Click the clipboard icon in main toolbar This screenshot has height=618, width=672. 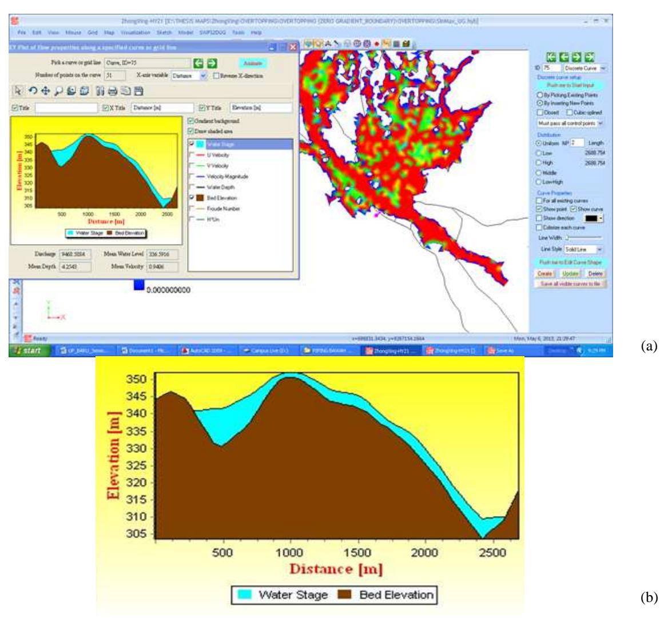point(406,43)
